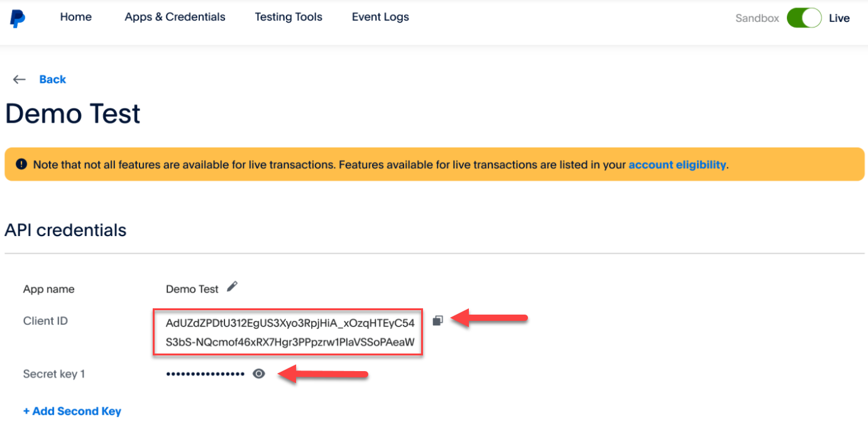Open the Event Logs page
The height and width of the screenshot is (427, 868).
[x=380, y=18]
